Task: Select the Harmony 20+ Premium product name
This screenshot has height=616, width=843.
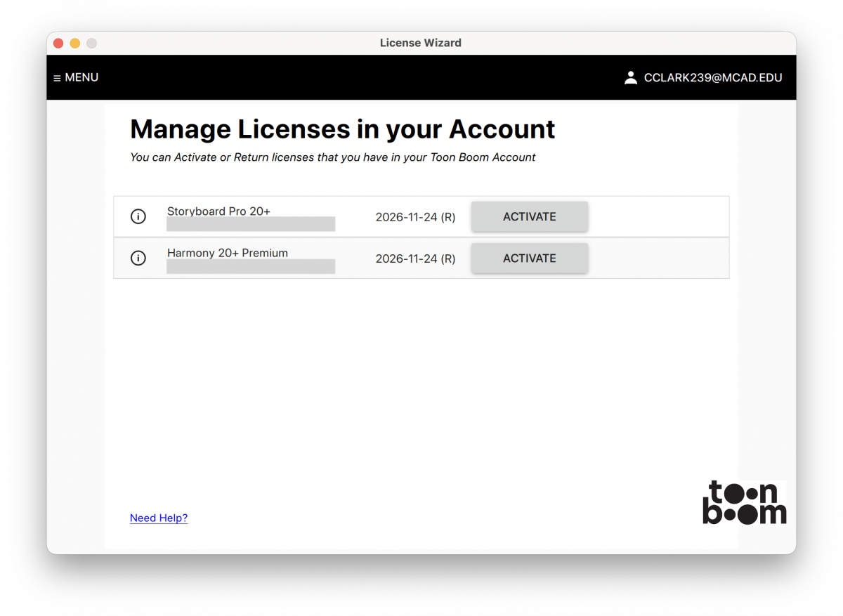Action: click(x=228, y=253)
